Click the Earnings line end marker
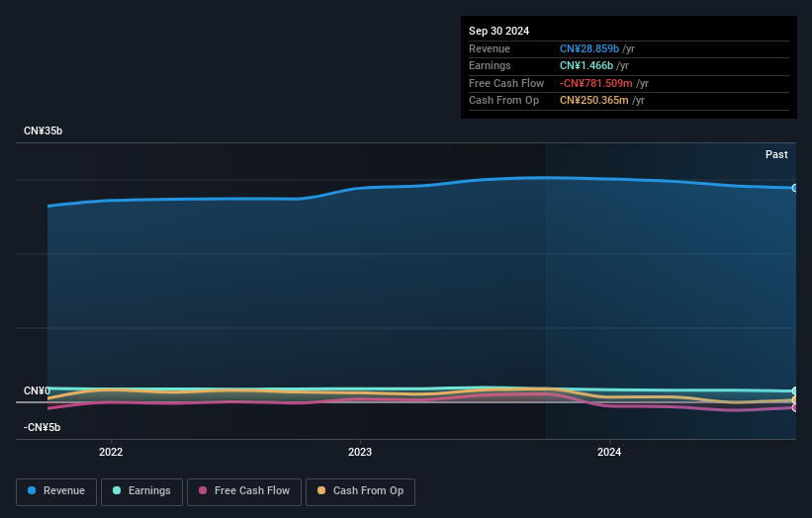The image size is (812, 518). point(795,390)
